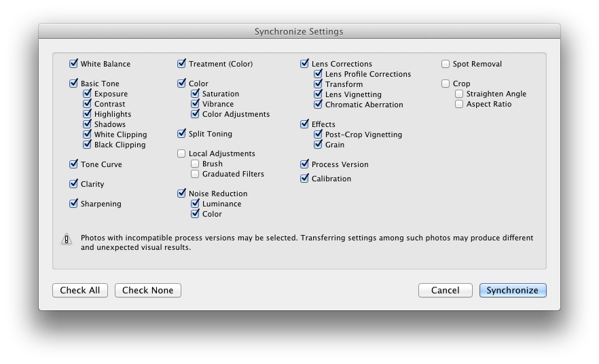Image resolution: width=599 pixels, height=364 pixels.
Task: Toggle Post-Crop Vignetting checkbox
Action: coord(318,134)
